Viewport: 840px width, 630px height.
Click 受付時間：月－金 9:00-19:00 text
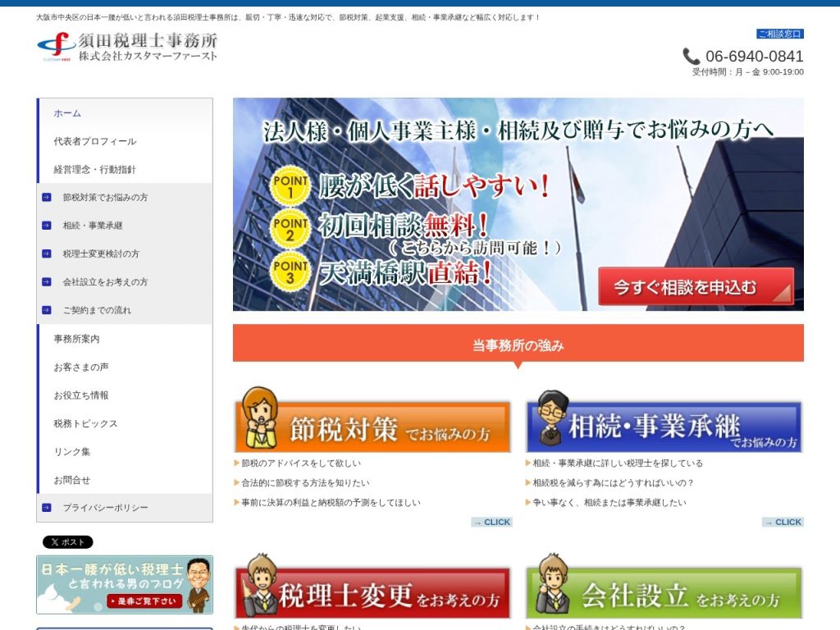pyautogui.click(x=748, y=72)
